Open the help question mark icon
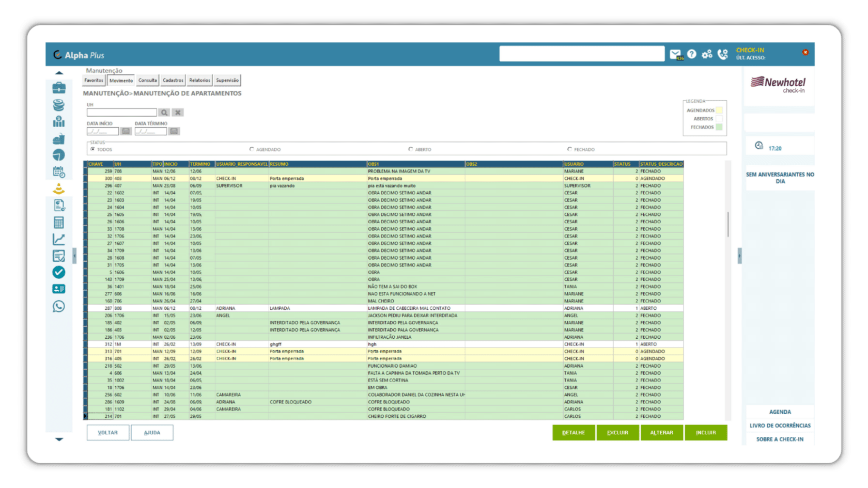This screenshot has width=868, height=488. [x=692, y=54]
